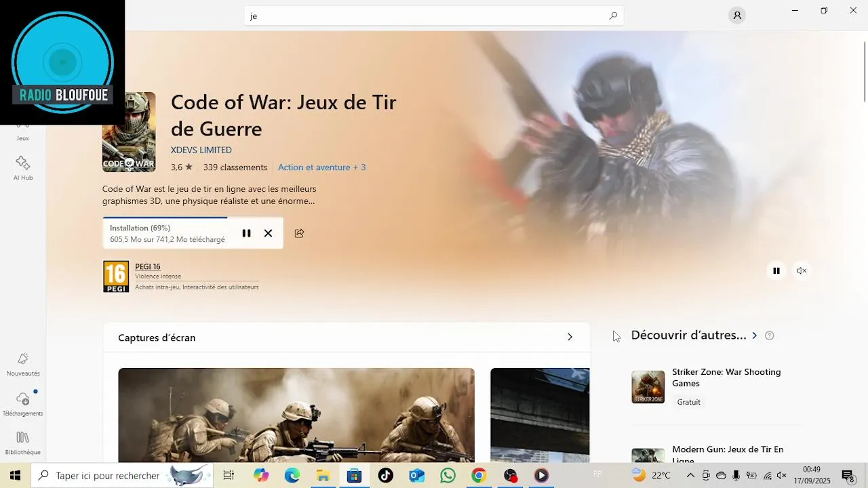
Task: Open Modern Gun: Jeux de Tir En Ligne
Action: coord(728,455)
